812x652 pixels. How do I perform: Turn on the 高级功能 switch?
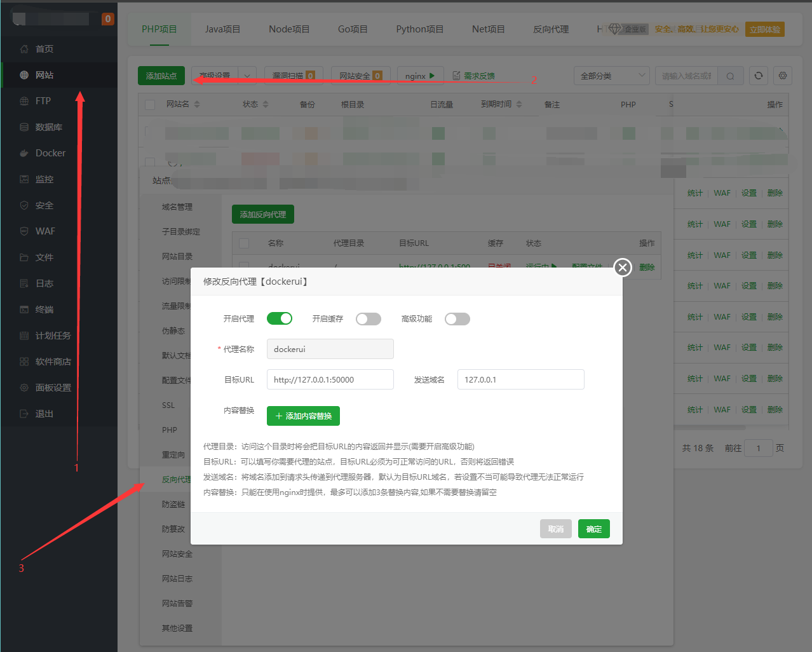coord(457,319)
